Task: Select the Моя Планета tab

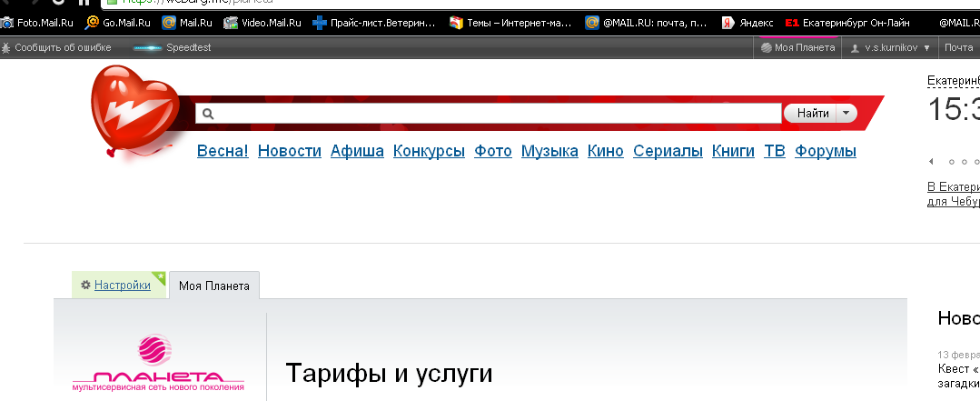Action: pyautogui.click(x=213, y=286)
